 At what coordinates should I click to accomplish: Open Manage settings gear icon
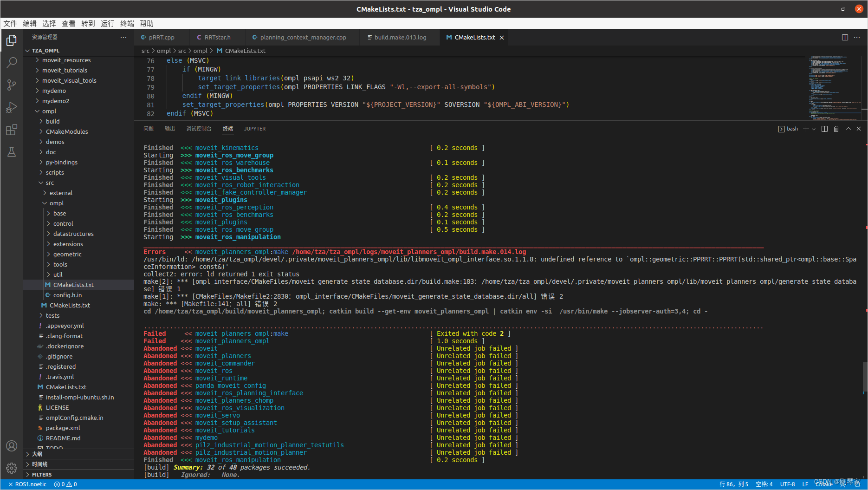tap(12, 468)
